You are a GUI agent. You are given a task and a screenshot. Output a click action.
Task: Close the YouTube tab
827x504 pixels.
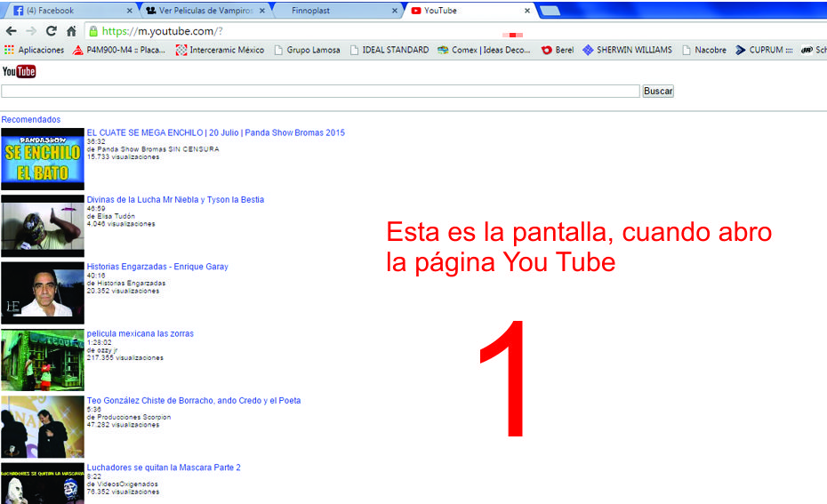[527, 11]
